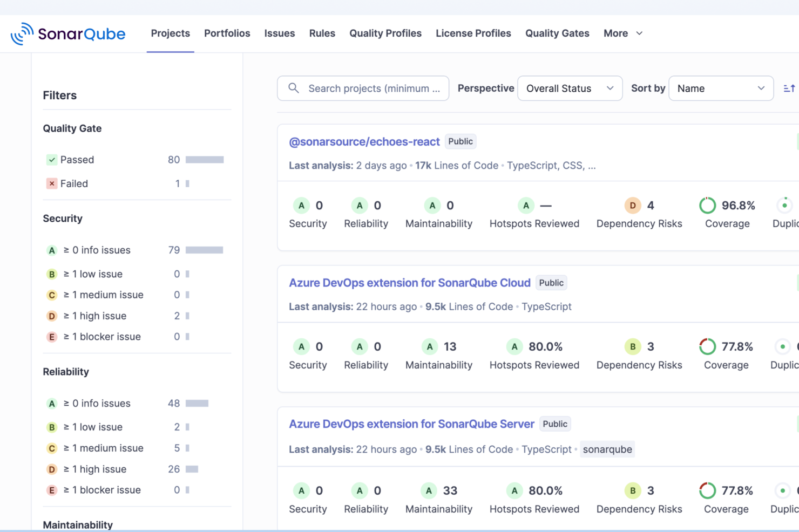
Task: Click Failed red cross icon
Action: (x=52, y=183)
